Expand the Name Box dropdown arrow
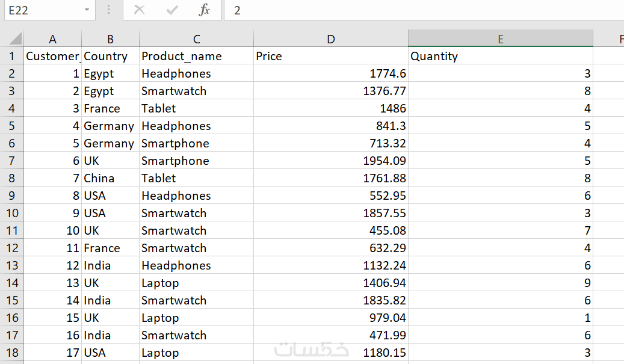Image resolution: width=624 pixels, height=364 pixels. coord(87,10)
